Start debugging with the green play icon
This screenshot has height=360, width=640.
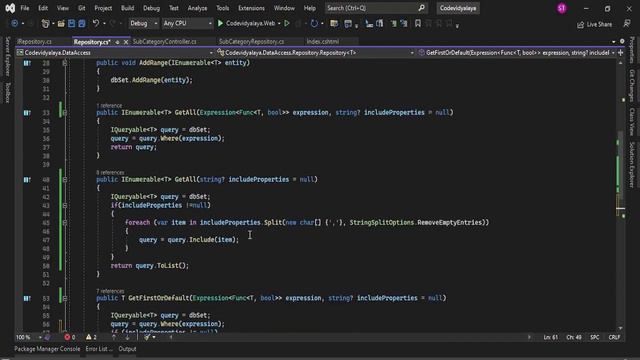click(x=220, y=24)
